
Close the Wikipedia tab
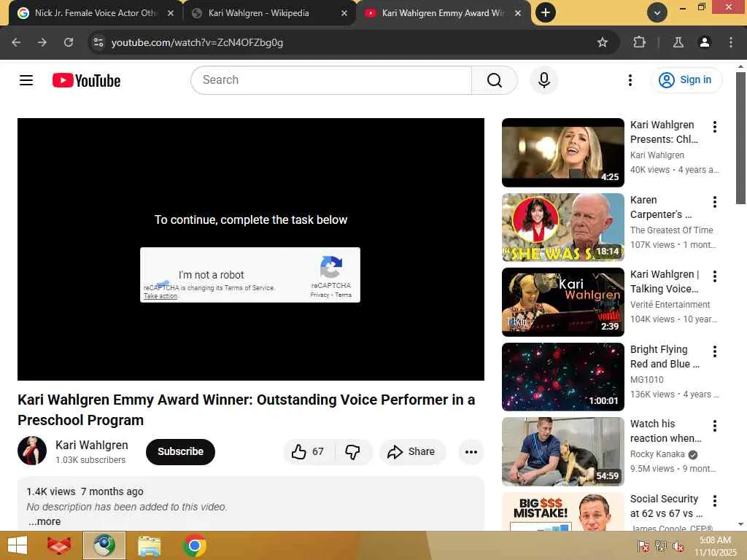344,13
